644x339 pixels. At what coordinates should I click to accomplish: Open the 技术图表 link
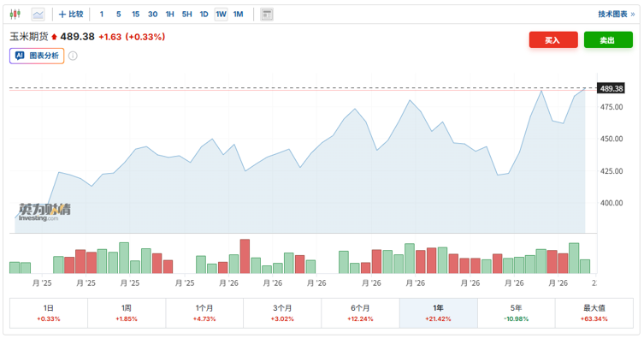point(616,15)
